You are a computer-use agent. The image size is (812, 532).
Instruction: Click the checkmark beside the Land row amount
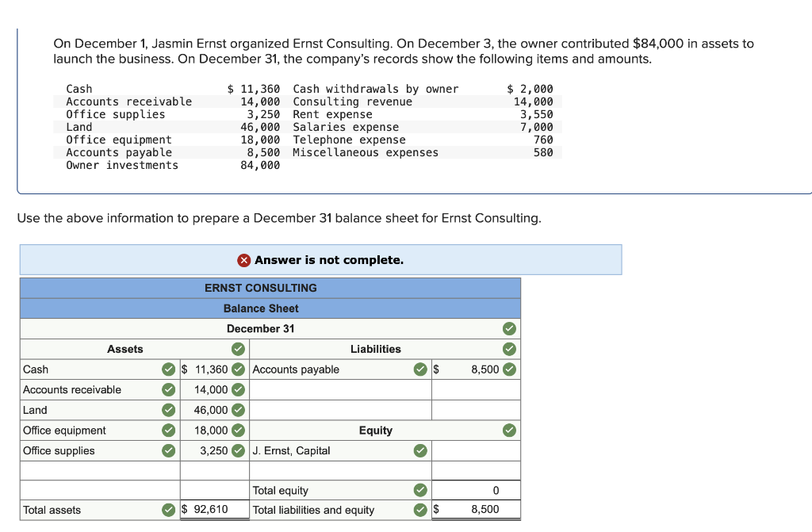pos(239,410)
